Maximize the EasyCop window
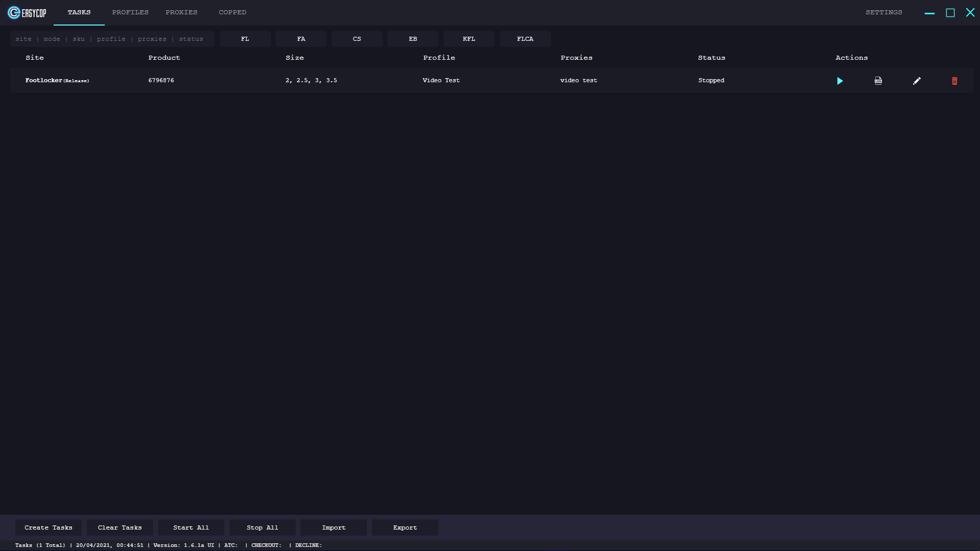 [x=950, y=13]
